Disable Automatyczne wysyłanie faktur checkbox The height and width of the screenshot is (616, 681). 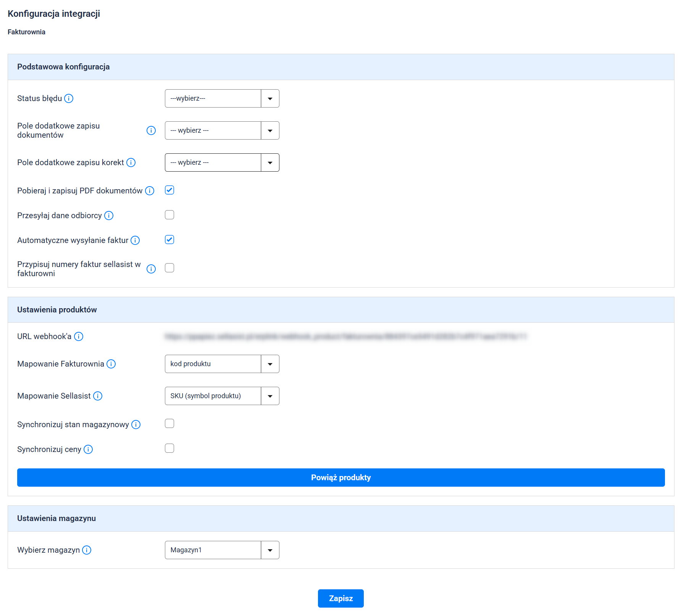[x=169, y=240]
